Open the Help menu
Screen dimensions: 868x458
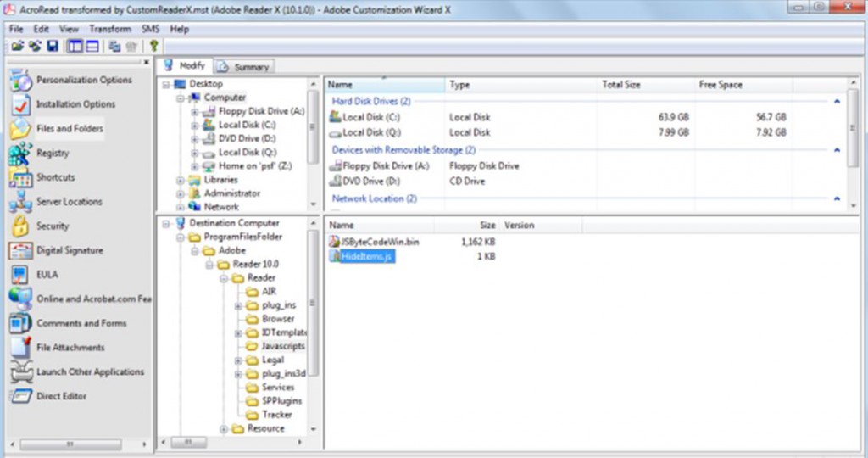pyautogui.click(x=180, y=29)
